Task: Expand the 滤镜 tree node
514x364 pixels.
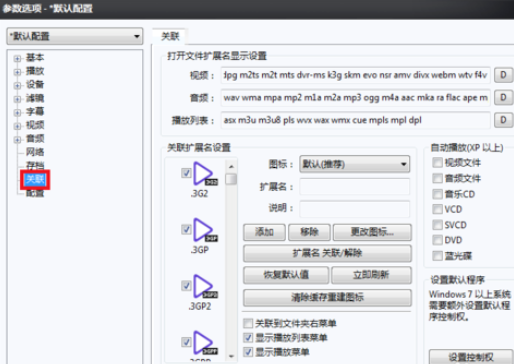Action: (x=17, y=99)
